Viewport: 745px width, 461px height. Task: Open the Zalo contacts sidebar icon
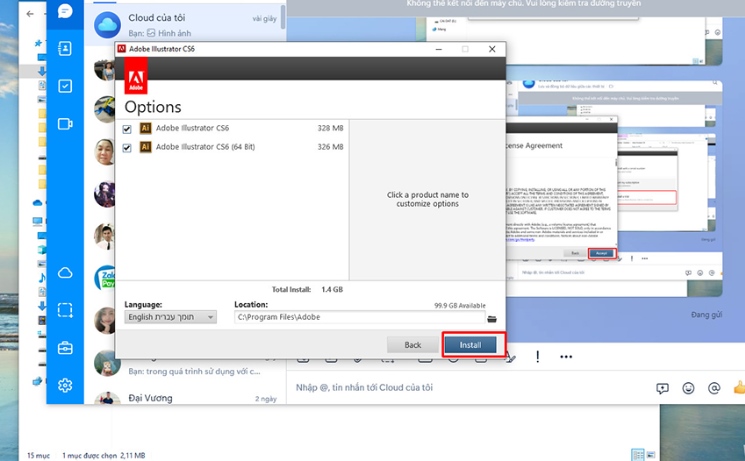click(65, 48)
